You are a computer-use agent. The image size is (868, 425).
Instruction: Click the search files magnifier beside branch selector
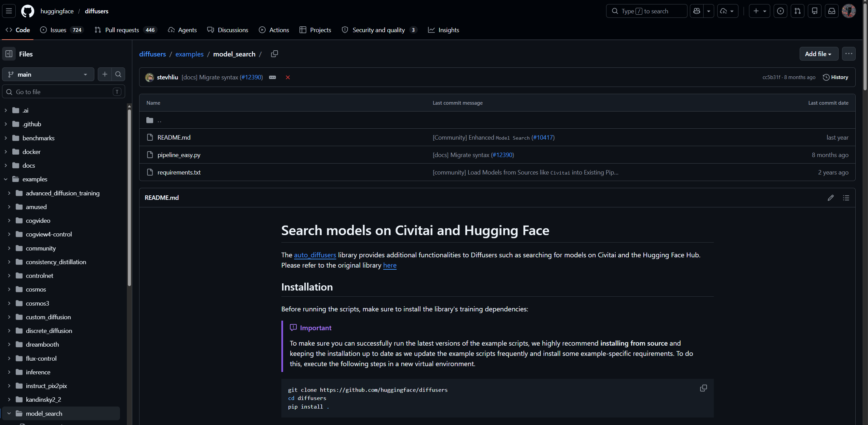(118, 74)
